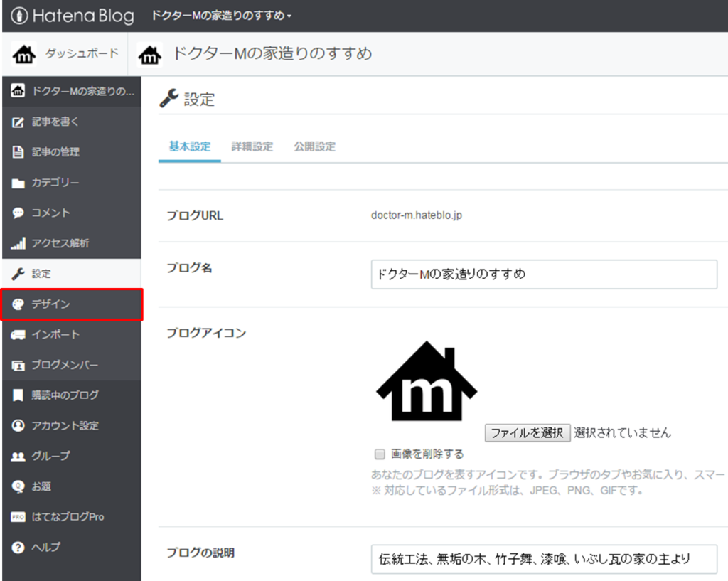The width and height of the screenshot is (728, 581).
Task: Click the document icon for 記事の管理
Action: pos(18,152)
